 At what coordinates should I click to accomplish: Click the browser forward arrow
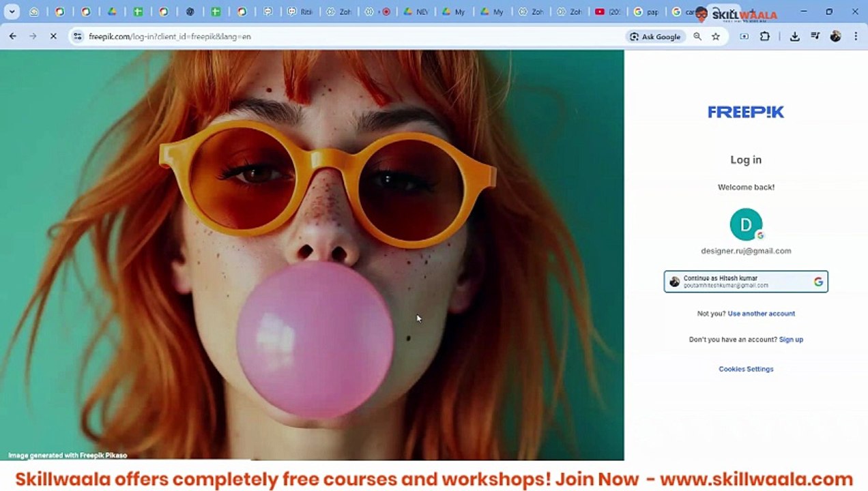[33, 36]
